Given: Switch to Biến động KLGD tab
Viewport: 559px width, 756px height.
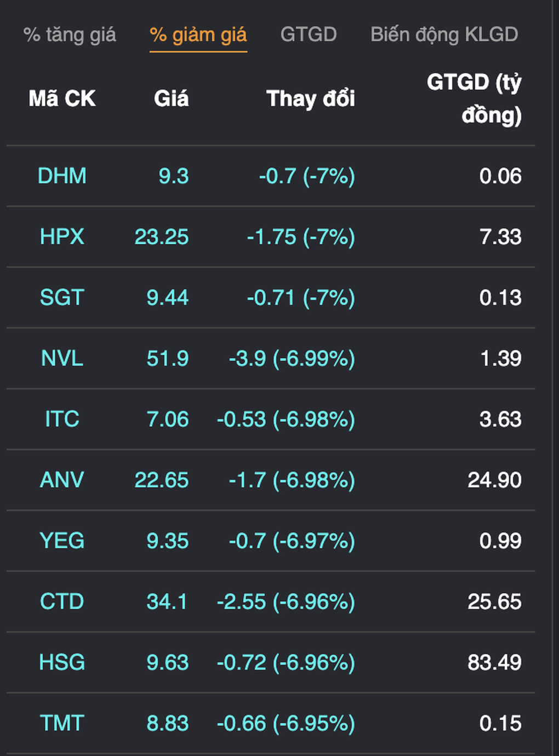Looking at the screenshot, I should pos(444,35).
